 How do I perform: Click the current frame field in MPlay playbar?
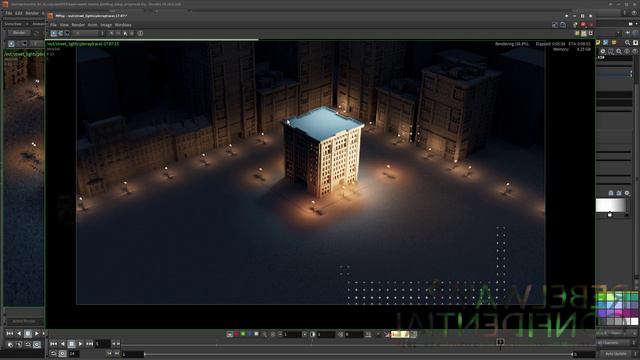click(x=102, y=344)
